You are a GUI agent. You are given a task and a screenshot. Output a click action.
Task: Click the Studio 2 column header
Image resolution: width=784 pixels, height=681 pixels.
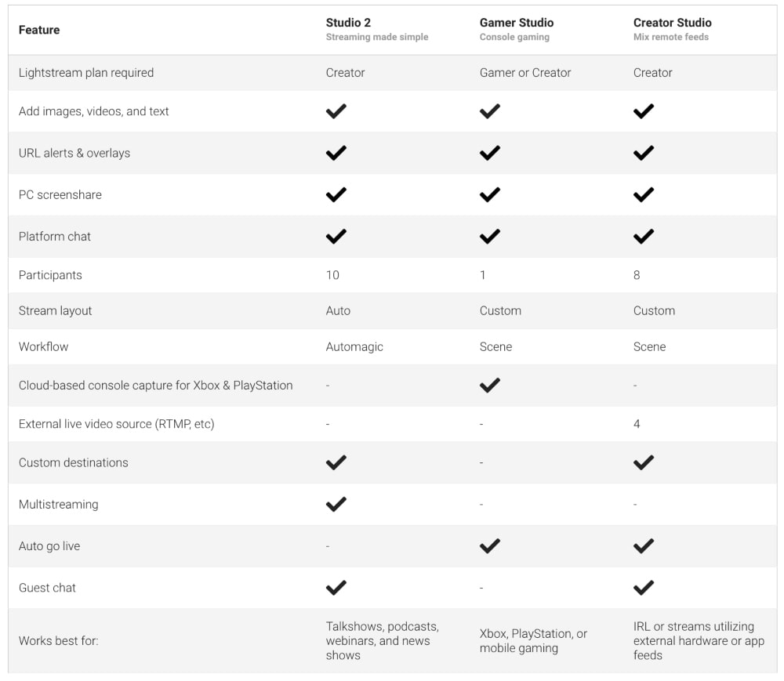tap(348, 23)
